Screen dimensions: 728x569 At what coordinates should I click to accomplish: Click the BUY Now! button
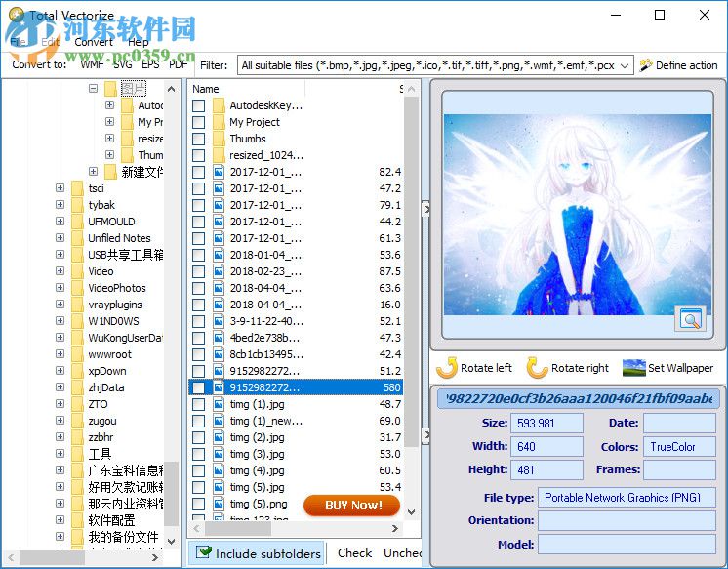[x=351, y=505]
